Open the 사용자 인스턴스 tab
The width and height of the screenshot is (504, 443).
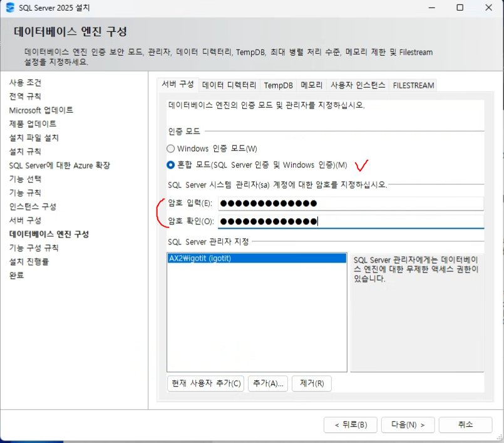(x=357, y=85)
